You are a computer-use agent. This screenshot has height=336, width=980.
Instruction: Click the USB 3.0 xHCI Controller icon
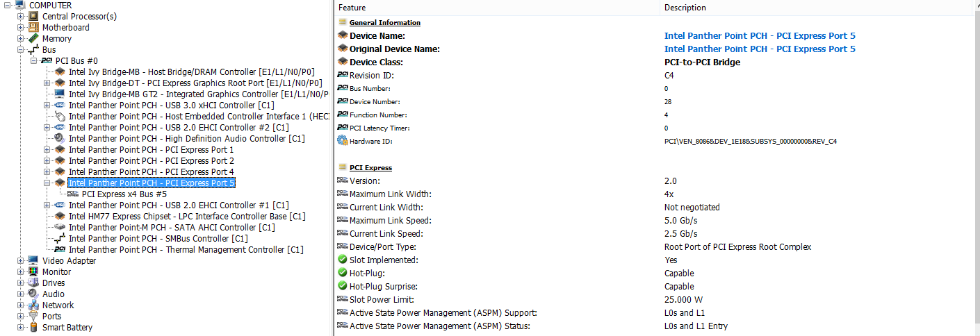pyautogui.click(x=60, y=105)
